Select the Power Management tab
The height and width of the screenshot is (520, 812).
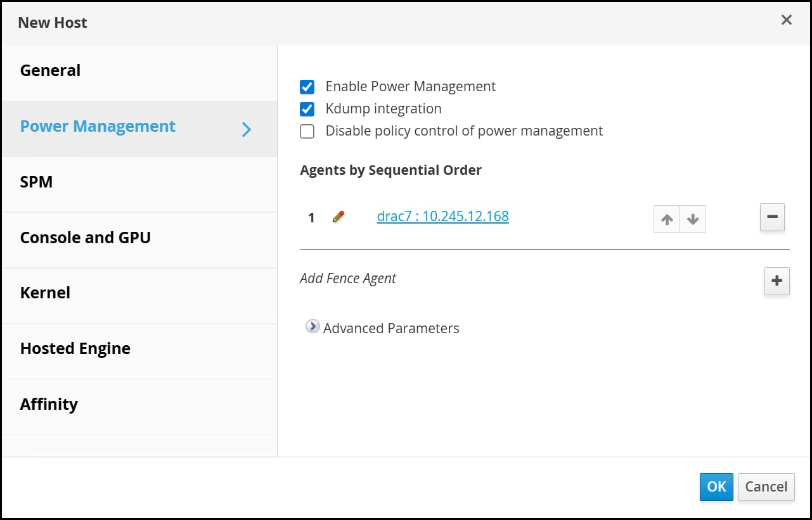[x=139, y=129]
